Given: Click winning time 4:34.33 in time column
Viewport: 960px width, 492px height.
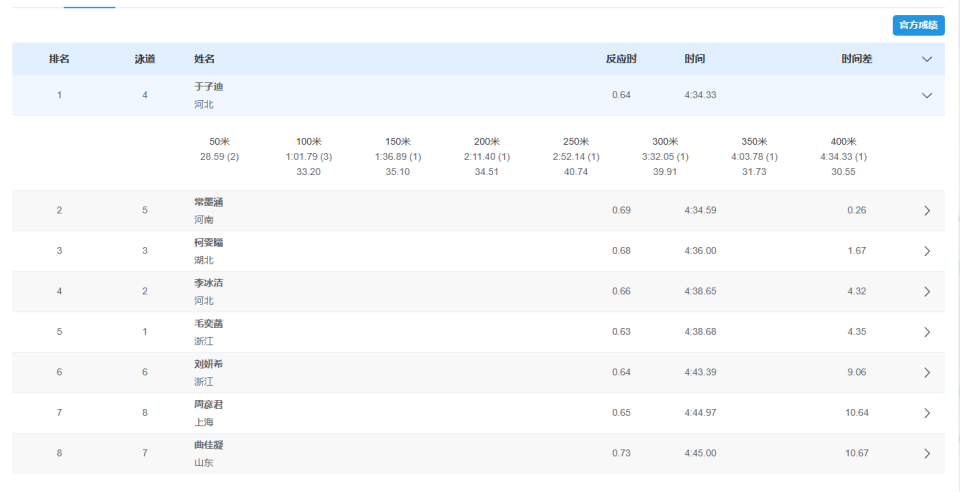Looking at the screenshot, I should coord(700,95).
